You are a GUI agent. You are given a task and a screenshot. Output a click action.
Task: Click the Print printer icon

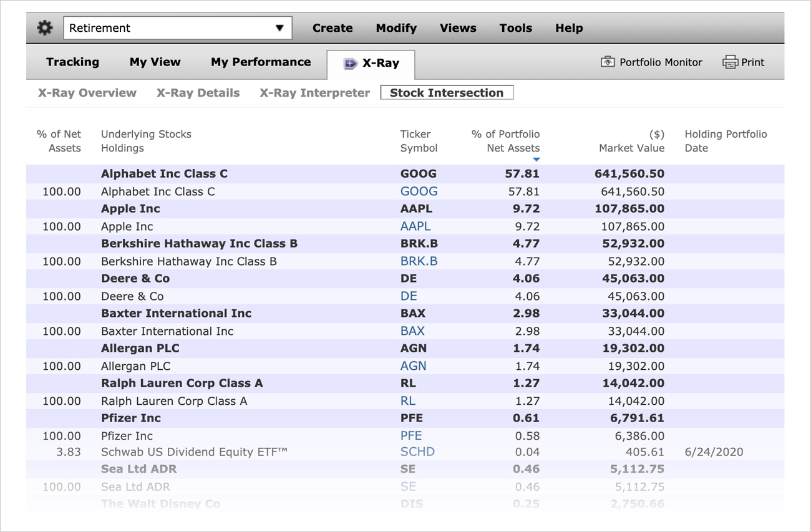730,62
